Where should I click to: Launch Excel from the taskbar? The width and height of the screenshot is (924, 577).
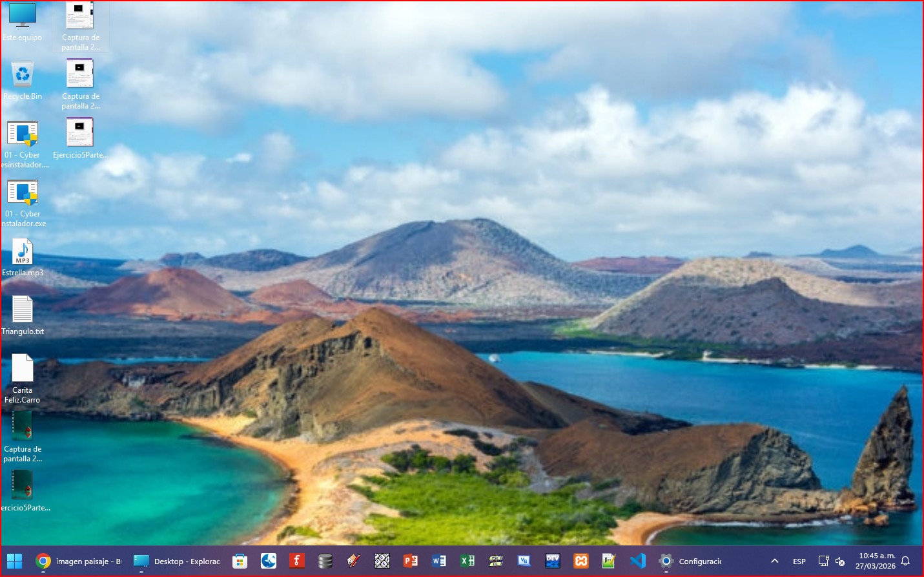467,561
